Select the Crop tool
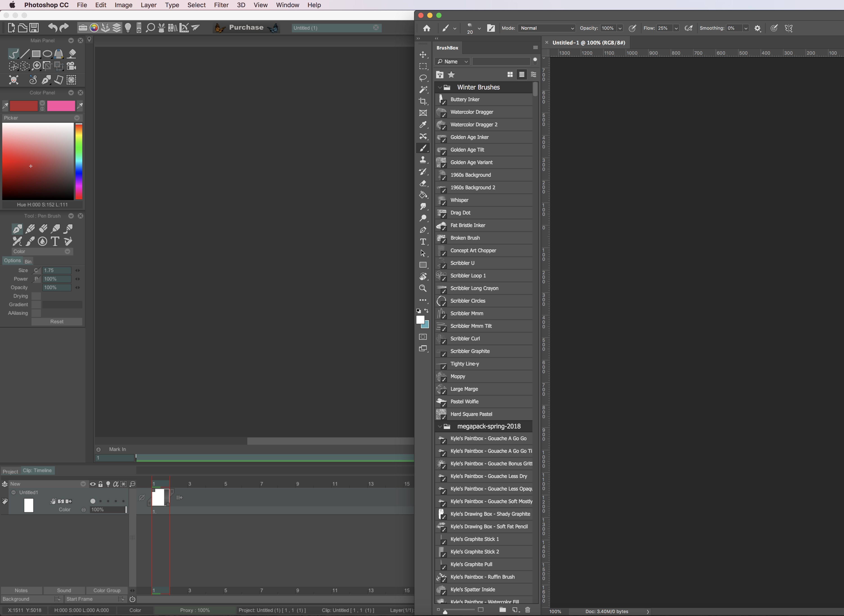Screen dimensions: 844x616 (x=423, y=101)
